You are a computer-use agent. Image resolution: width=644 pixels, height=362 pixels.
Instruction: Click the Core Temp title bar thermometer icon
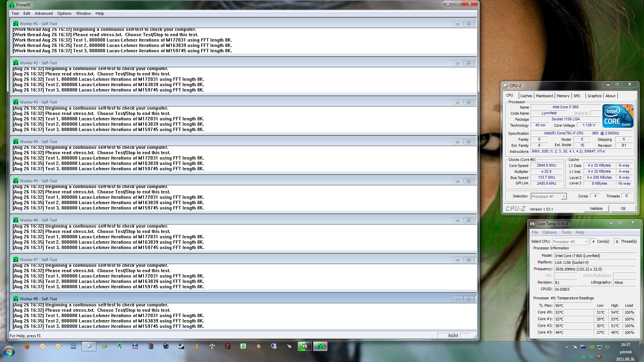tap(532, 224)
